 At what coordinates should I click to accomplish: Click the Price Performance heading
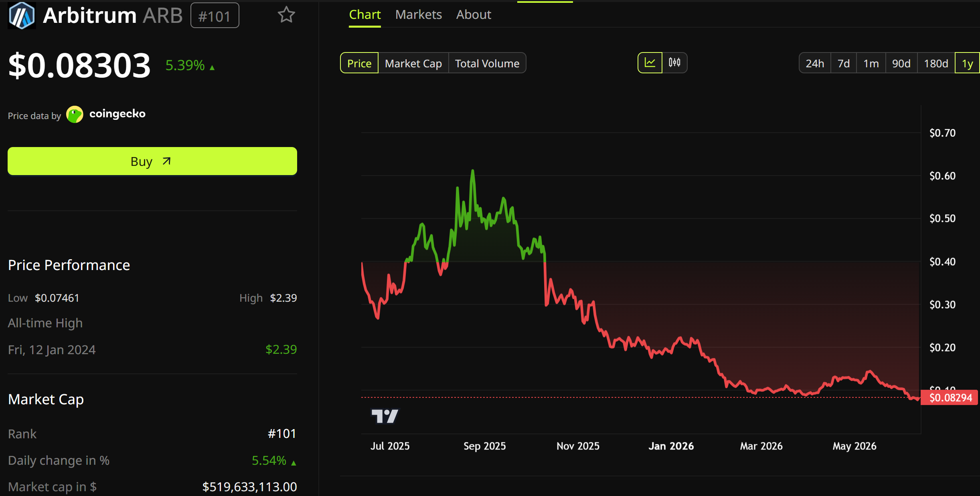(x=69, y=265)
